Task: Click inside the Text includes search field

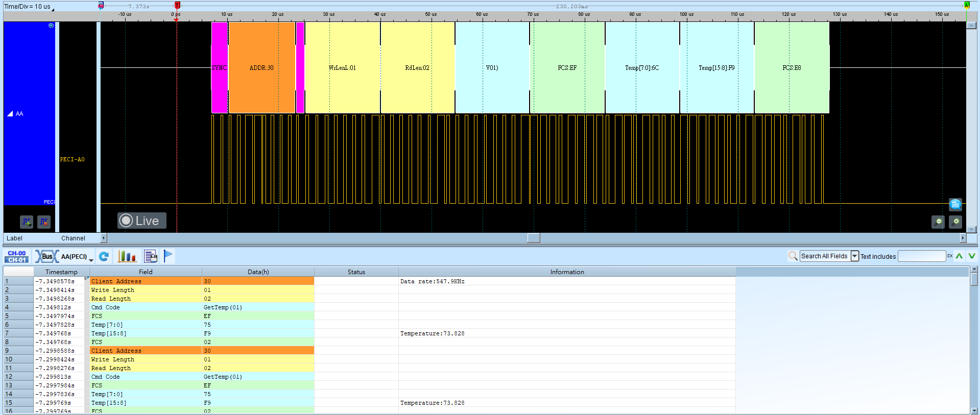Action: point(922,256)
